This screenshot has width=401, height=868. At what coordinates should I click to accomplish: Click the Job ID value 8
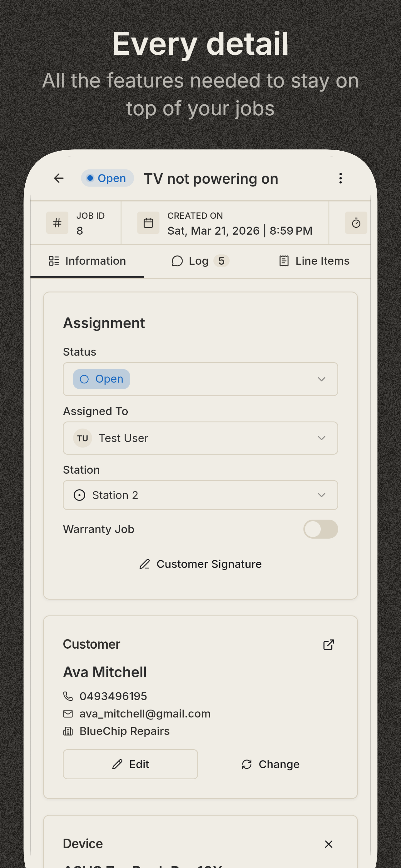[79, 231]
